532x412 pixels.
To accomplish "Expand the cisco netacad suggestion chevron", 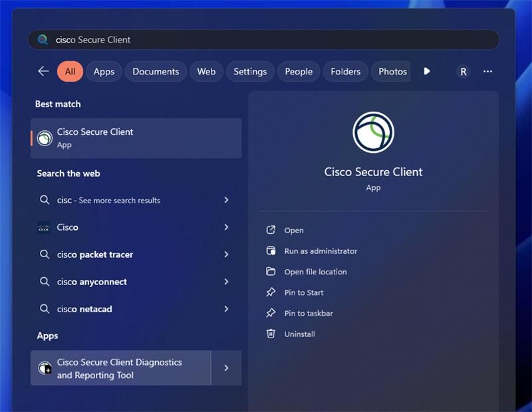I will click(226, 309).
